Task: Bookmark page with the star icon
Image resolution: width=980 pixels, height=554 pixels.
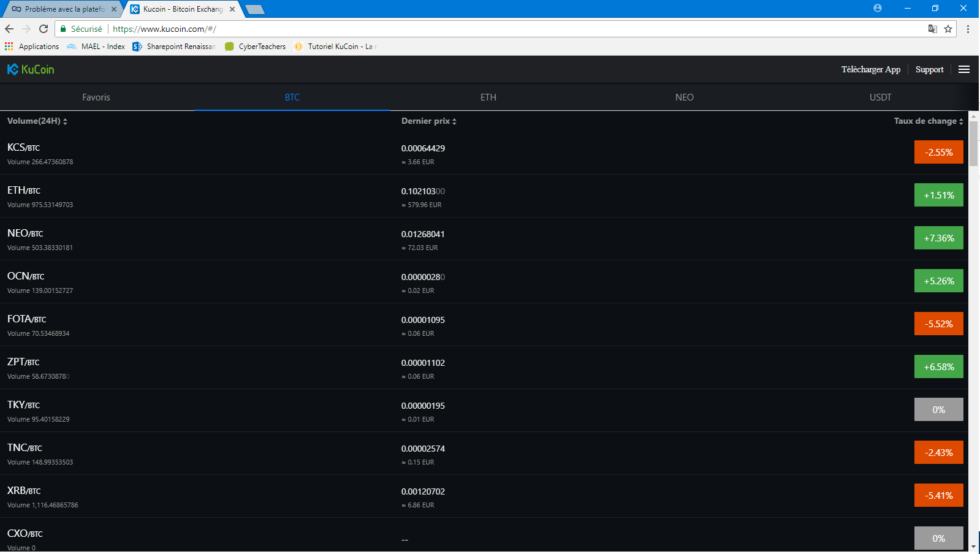Action: point(948,29)
